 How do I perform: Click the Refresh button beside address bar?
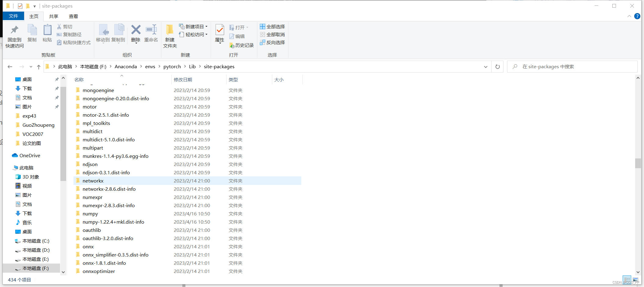click(x=497, y=66)
